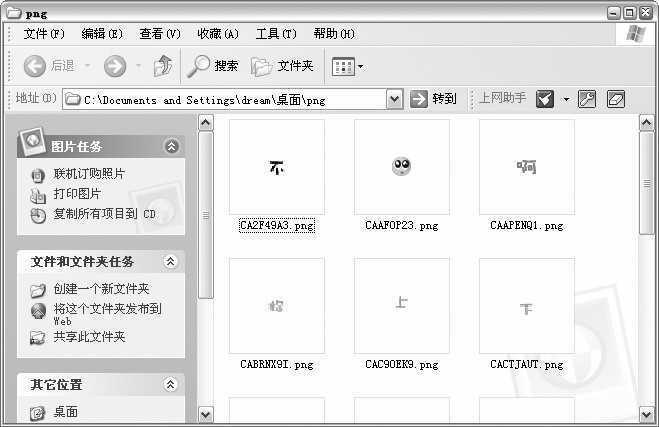This screenshot has width=659, height=427.
Task: Select the CAAFOP23.png thumbnail
Action: coord(401,167)
